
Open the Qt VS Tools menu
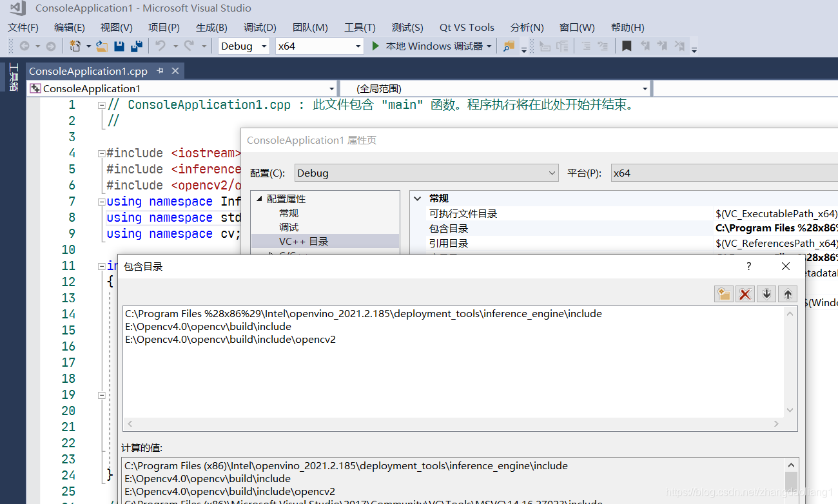click(467, 27)
